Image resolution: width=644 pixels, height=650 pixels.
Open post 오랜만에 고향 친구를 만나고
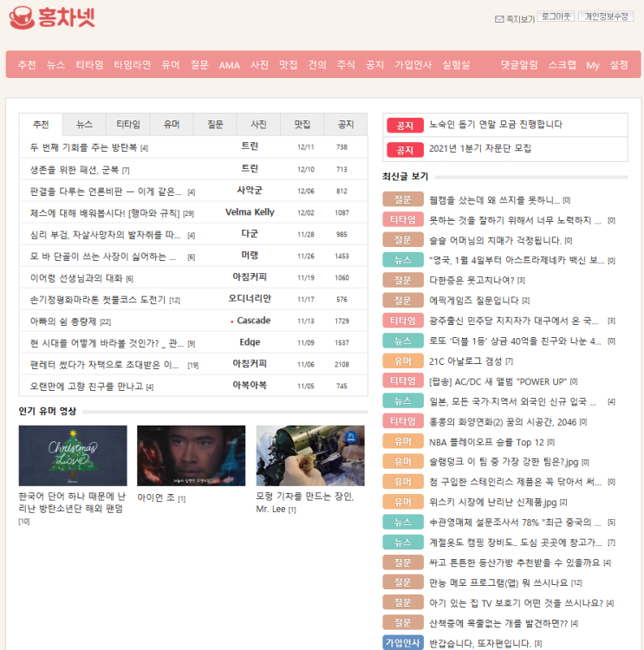87,387
